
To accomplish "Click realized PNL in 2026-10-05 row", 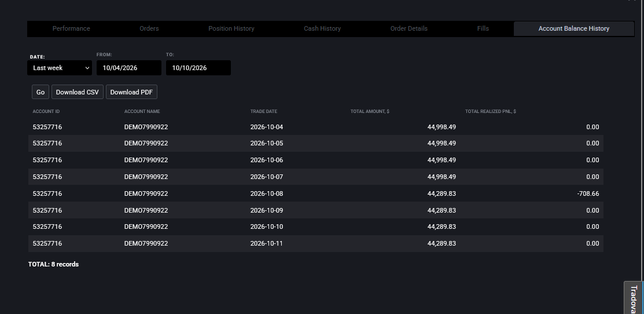I will (593, 144).
